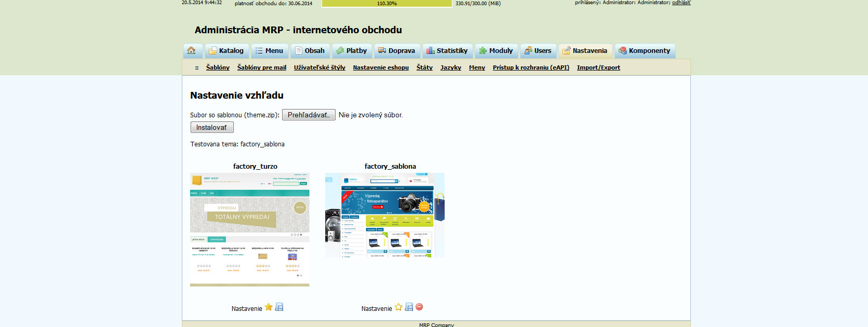The image size is (868, 327).
Task: Click 'platnosť obchodu do: 30.06.2014' text
Action: pos(273,3)
